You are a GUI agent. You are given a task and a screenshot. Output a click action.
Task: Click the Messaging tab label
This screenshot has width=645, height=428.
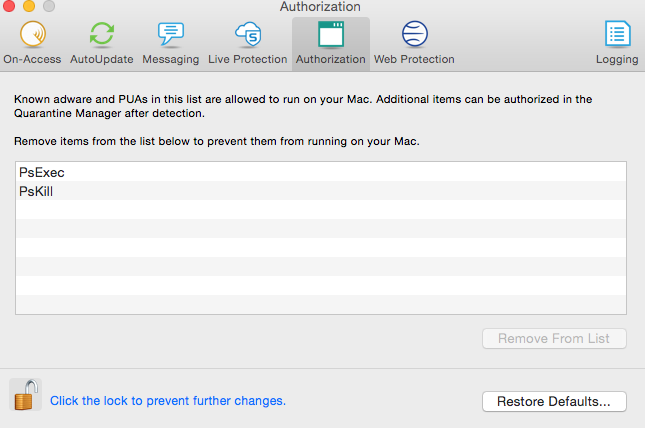(x=171, y=59)
